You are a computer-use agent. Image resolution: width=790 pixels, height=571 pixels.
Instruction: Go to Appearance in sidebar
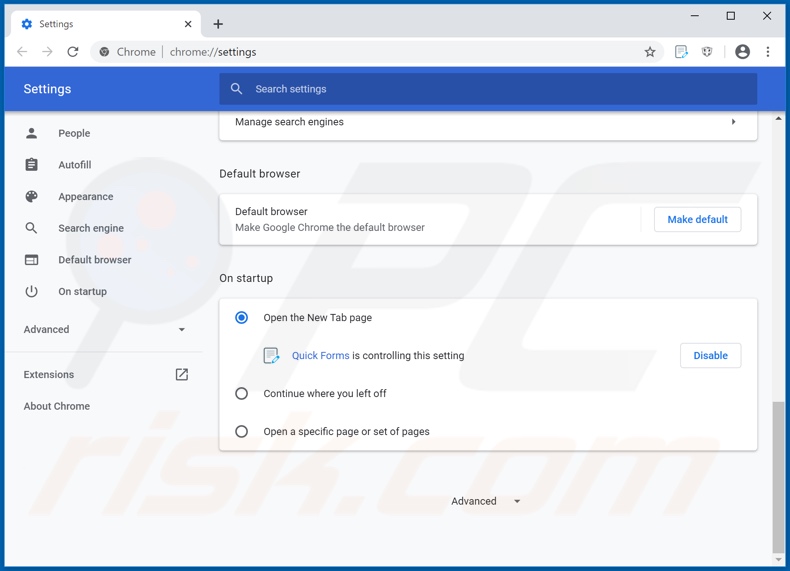click(x=85, y=197)
